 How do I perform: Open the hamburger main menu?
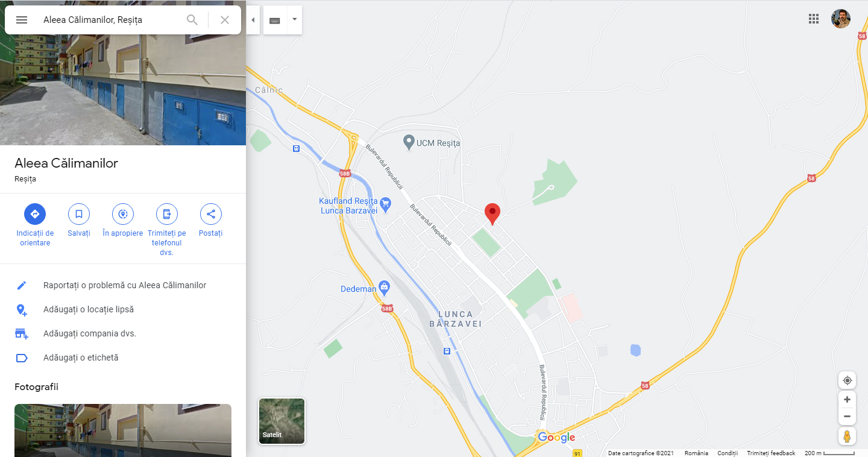tap(22, 20)
